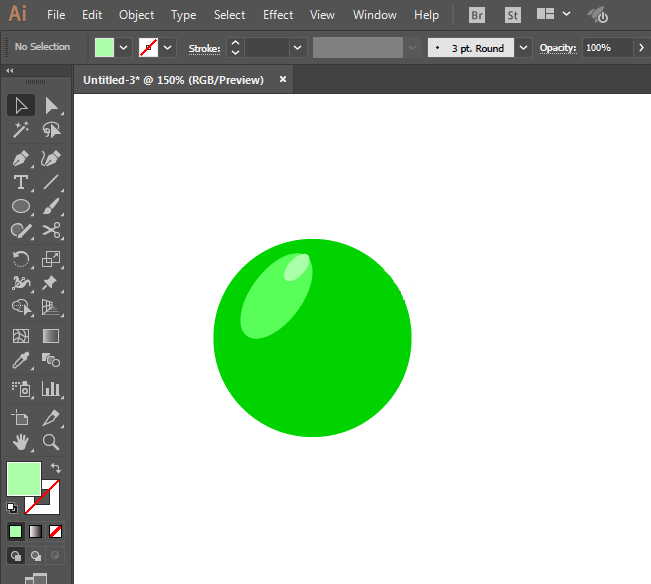Activate the Eyedropper tool
The image size is (651, 584).
tap(20, 361)
